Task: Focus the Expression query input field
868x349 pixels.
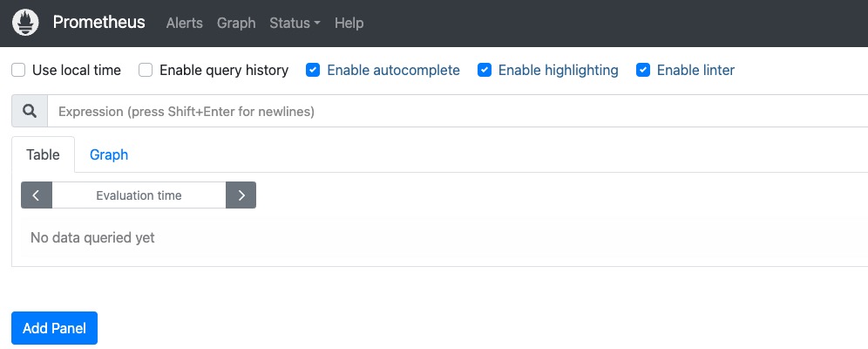Action: point(458,112)
